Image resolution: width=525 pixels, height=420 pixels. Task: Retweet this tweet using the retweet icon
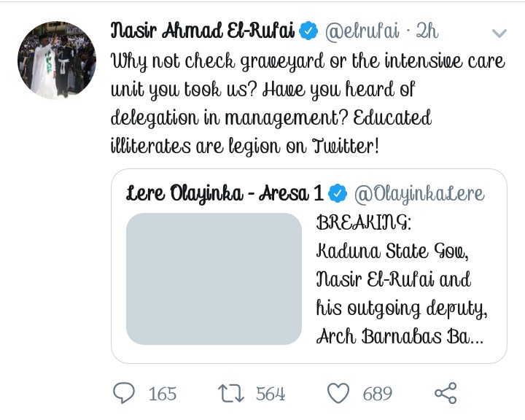pos(233,394)
